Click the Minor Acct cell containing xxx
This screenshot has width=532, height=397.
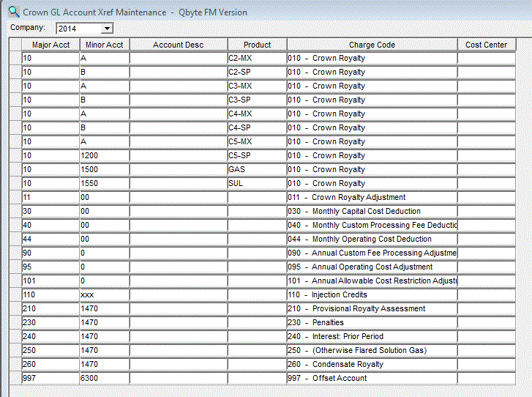click(x=104, y=294)
